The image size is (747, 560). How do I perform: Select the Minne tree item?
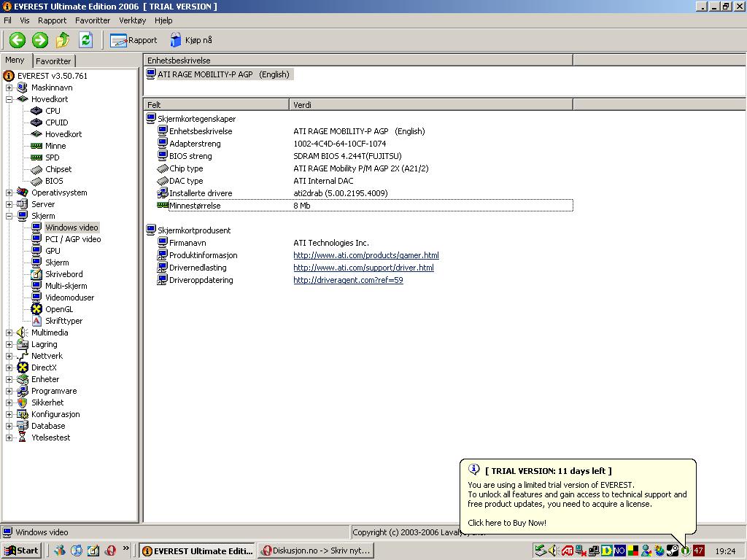coord(55,146)
